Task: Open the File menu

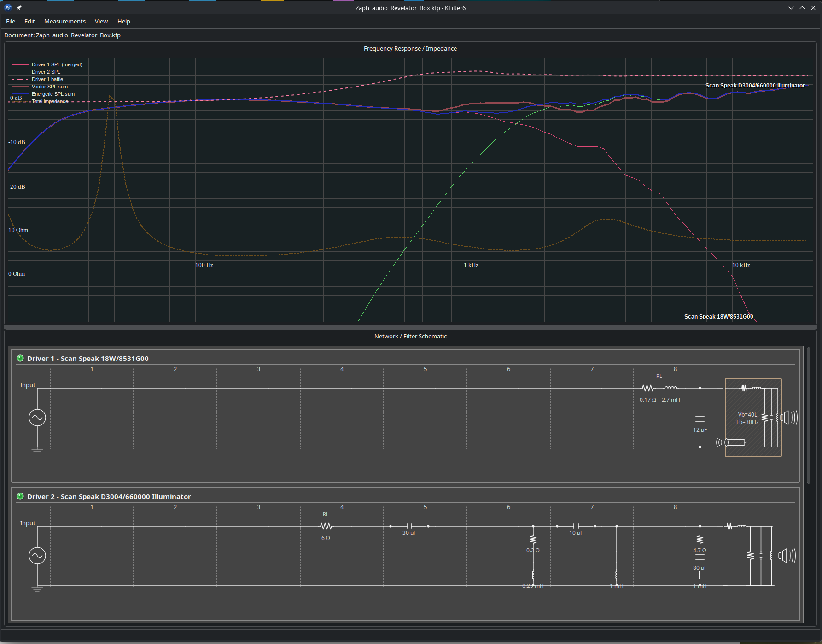Action: [x=11, y=21]
